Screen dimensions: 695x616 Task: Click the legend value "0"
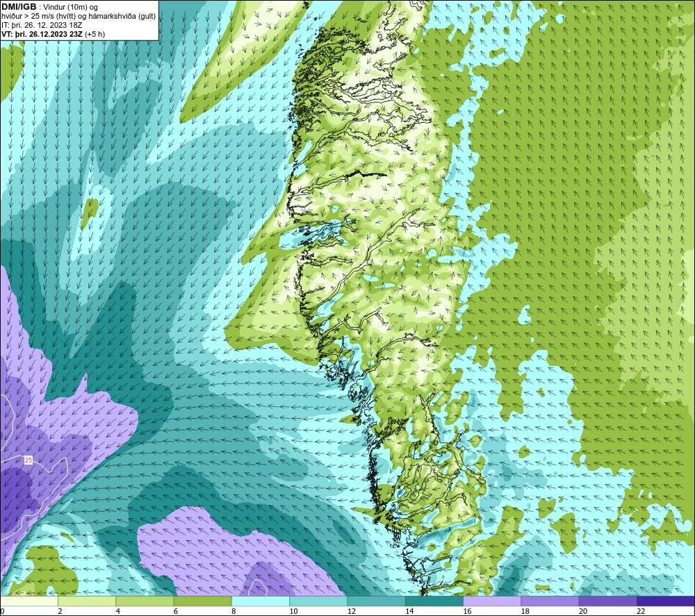point(2,611)
